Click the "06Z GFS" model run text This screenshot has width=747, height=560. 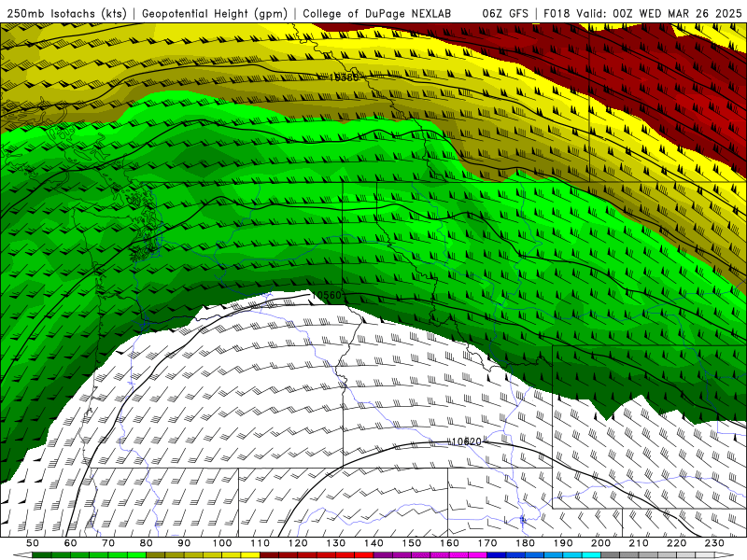[505, 13]
